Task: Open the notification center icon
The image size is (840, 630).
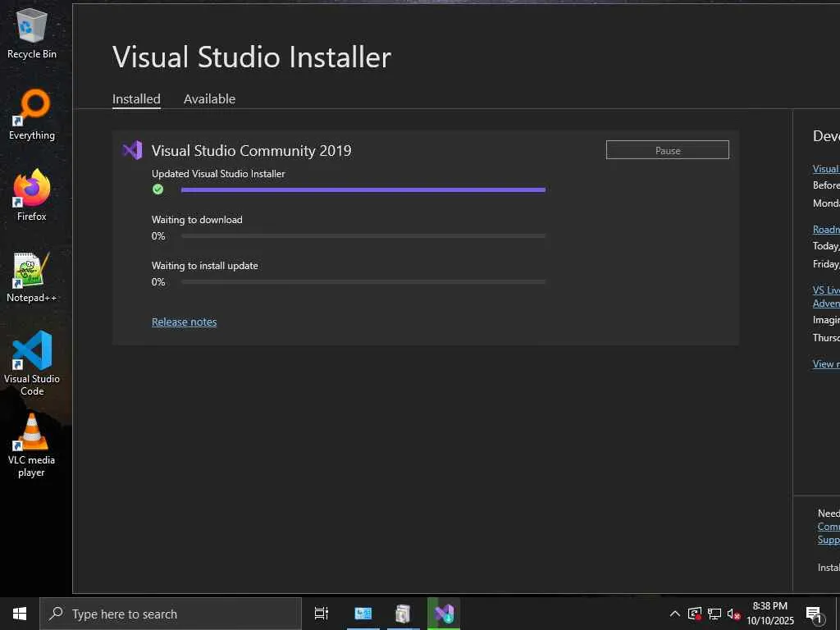Action: point(815,614)
